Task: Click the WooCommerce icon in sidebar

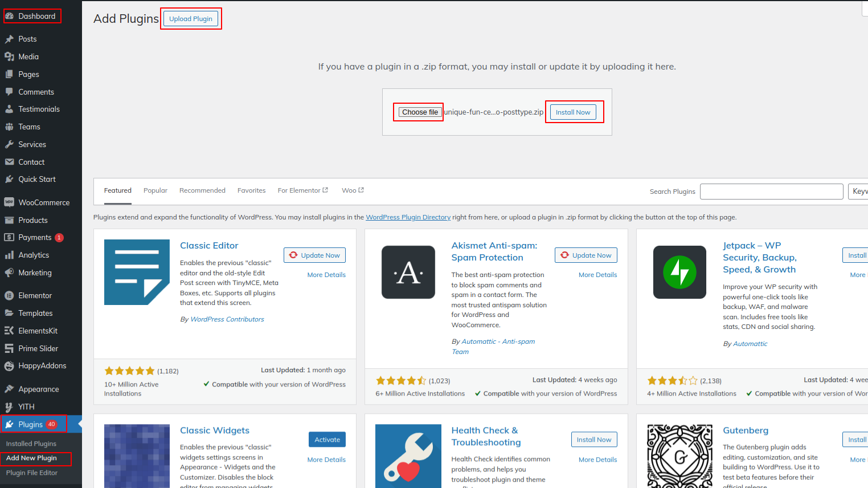Action: click(9, 202)
